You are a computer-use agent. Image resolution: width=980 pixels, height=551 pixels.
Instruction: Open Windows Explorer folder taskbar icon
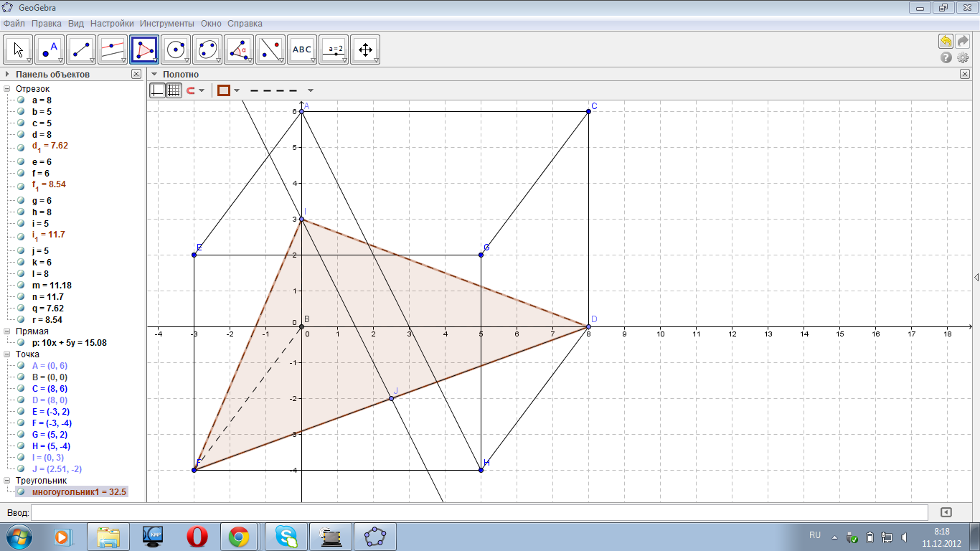[x=108, y=536]
